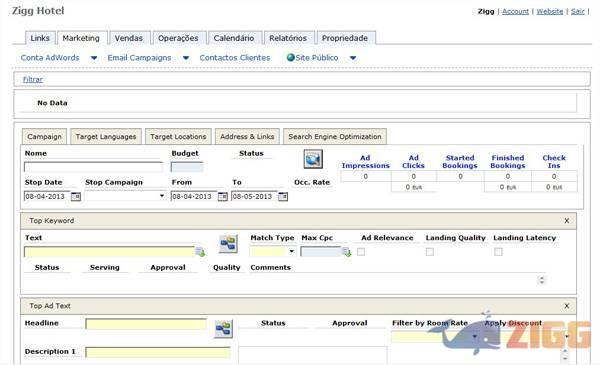The width and height of the screenshot is (600, 365).
Task: Open the Operações tab
Action: coord(178,38)
